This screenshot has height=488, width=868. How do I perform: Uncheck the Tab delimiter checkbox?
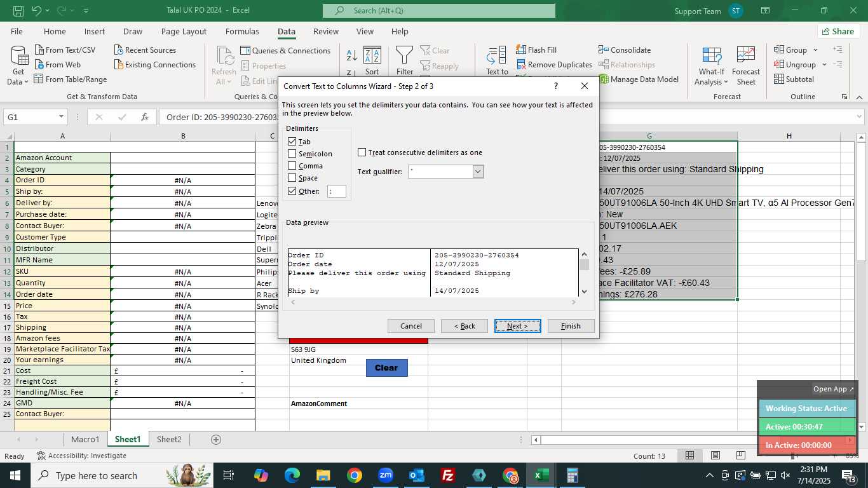pos(292,142)
